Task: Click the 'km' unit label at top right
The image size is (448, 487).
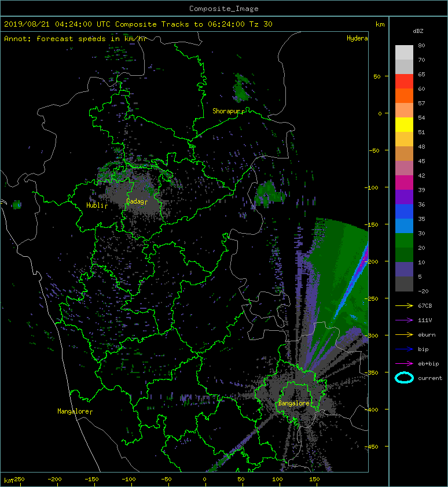Action: click(380, 24)
